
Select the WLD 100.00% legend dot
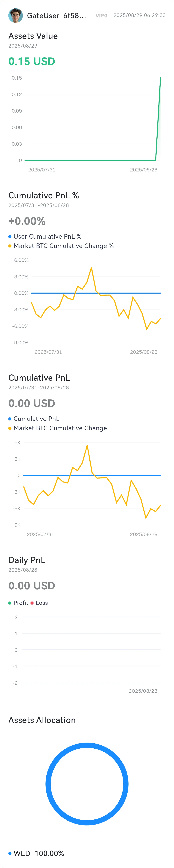pyautogui.click(x=10, y=853)
